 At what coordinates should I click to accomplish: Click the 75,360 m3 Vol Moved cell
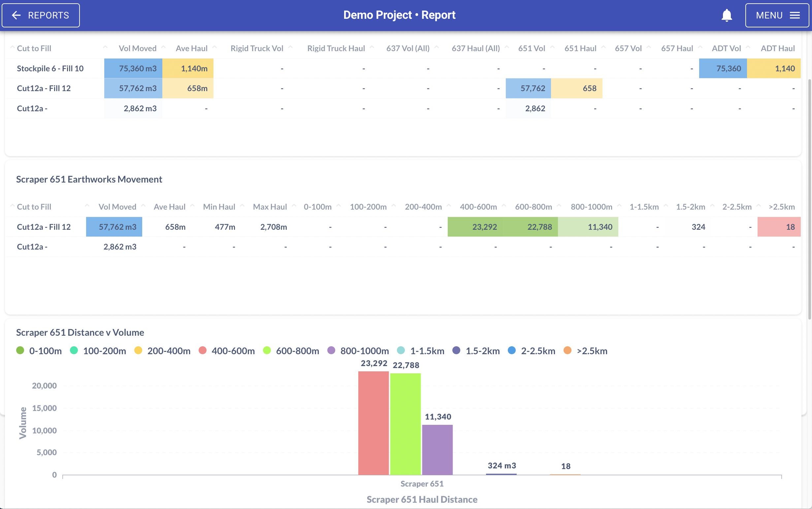click(x=133, y=68)
